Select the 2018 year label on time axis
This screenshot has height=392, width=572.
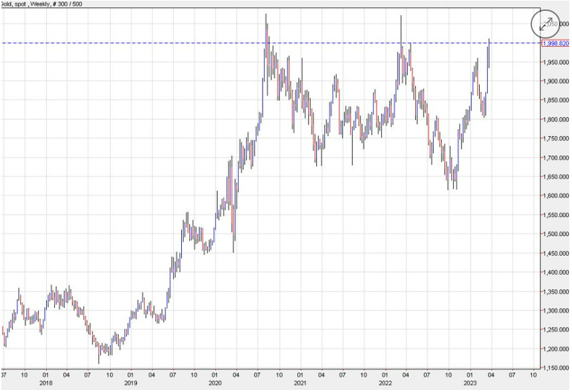(45, 383)
